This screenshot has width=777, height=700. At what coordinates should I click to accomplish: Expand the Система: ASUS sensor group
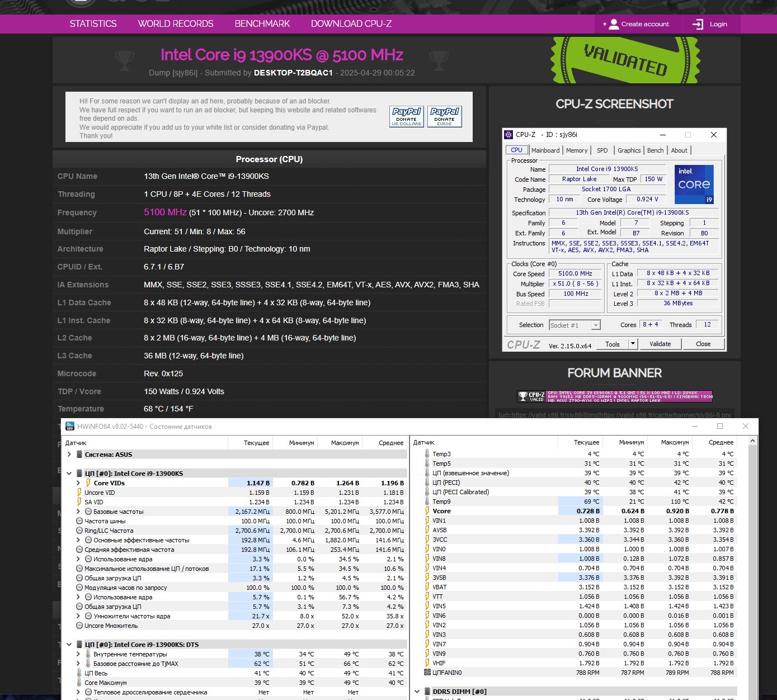click(x=69, y=455)
